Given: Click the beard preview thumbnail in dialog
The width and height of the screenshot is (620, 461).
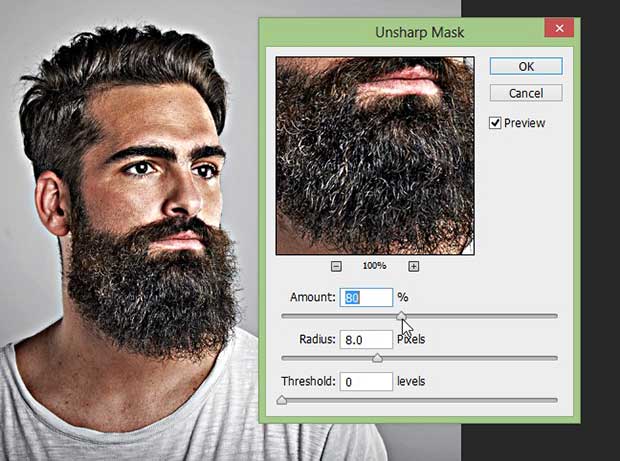Looking at the screenshot, I should click(x=375, y=156).
